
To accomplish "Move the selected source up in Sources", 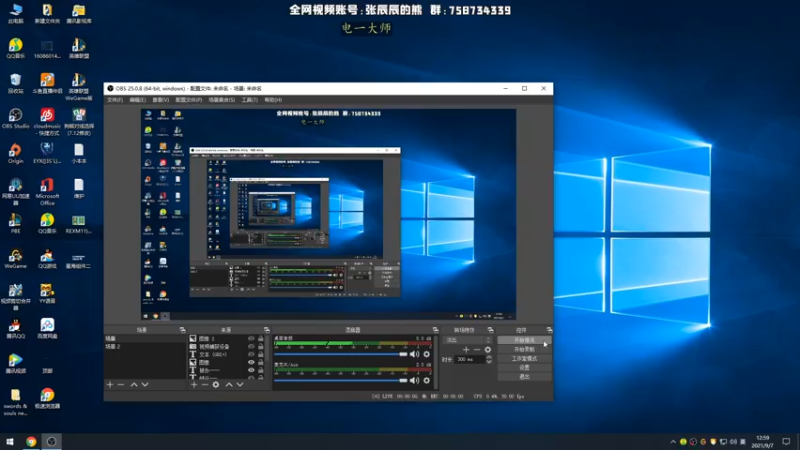I will tap(229, 385).
